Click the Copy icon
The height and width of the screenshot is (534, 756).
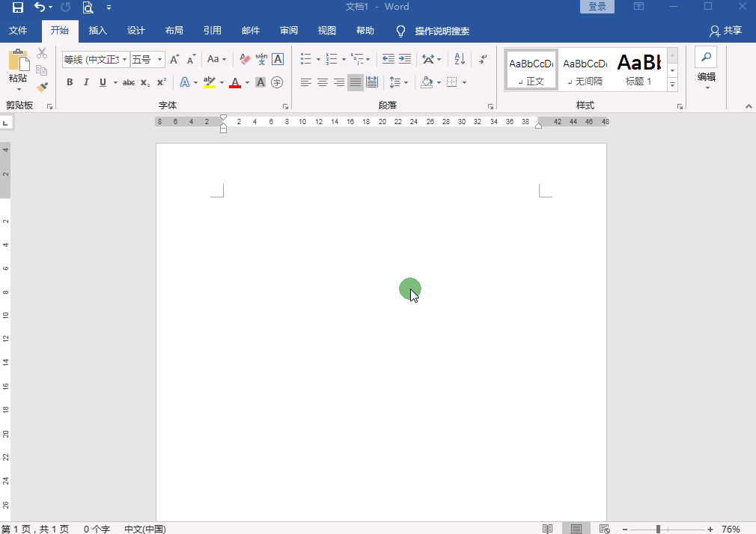point(42,70)
